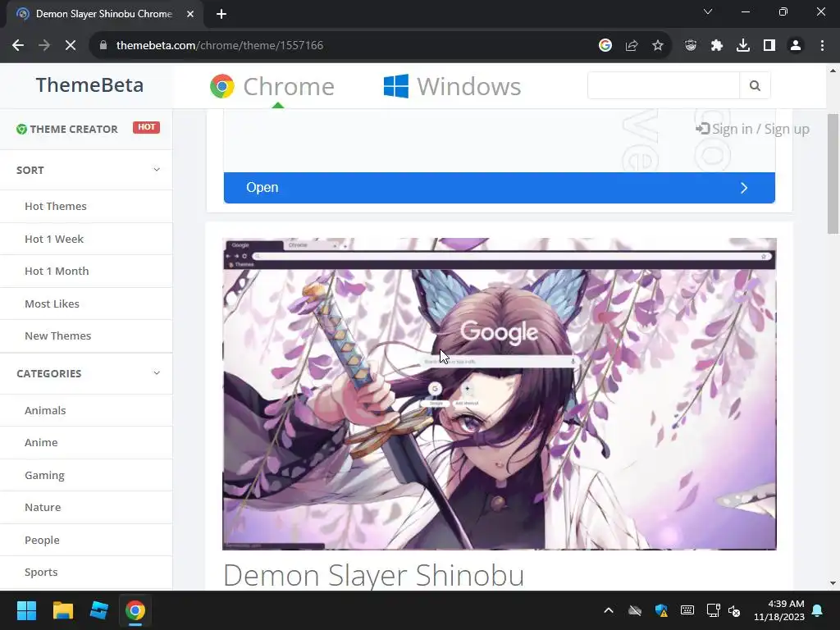Open Windows Security tray icon
840x630 pixels.
pos(662,610)
